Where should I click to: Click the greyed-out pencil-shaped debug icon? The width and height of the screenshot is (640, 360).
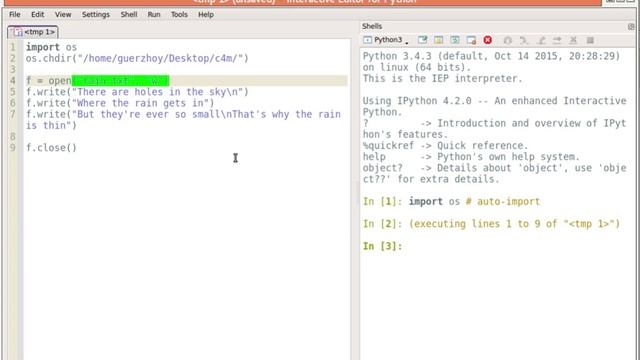541,40
